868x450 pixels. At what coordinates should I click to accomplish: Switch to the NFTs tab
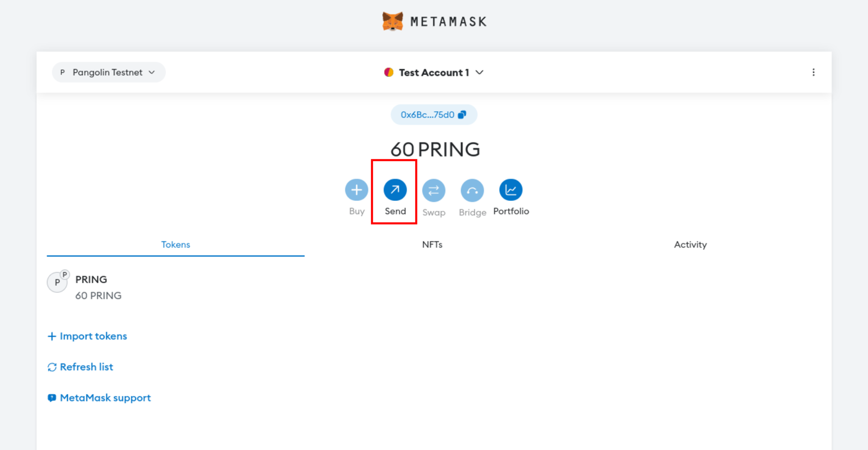432,245
